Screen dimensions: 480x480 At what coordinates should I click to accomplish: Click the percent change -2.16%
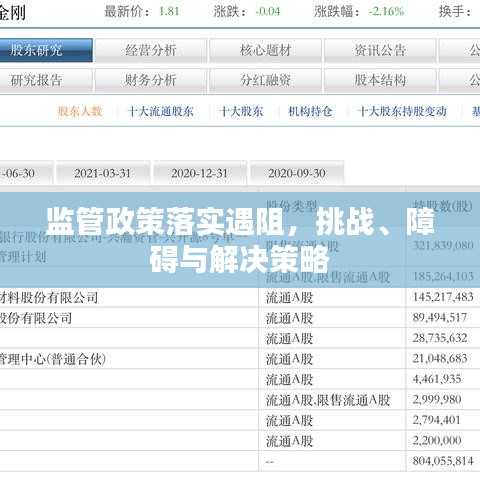coord(386,11)
